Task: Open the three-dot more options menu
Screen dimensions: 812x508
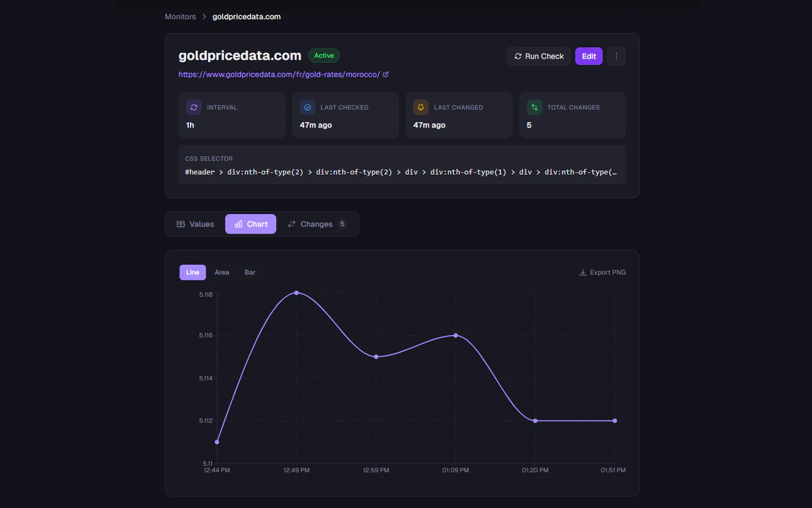Action: 617,56
